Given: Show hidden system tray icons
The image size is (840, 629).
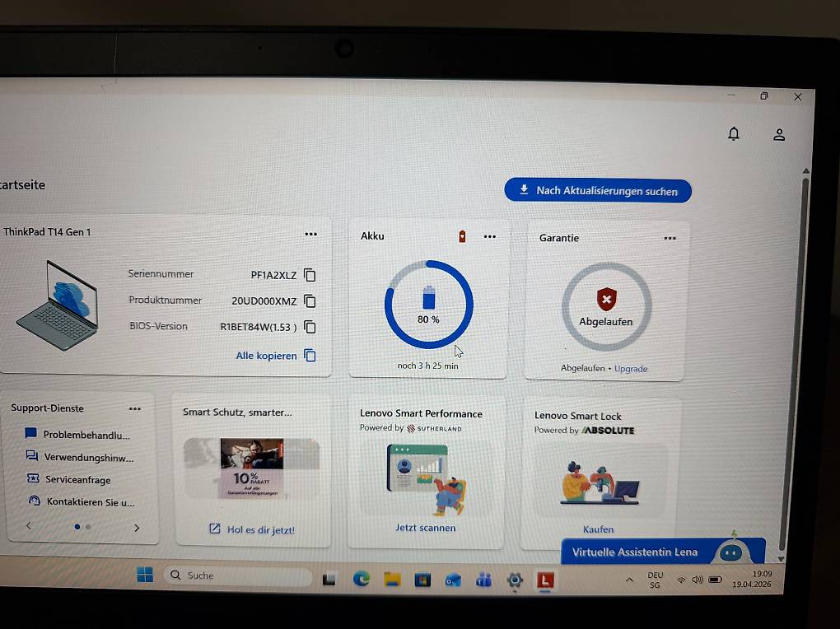Looking at the screenshot, I should (629, 580).
